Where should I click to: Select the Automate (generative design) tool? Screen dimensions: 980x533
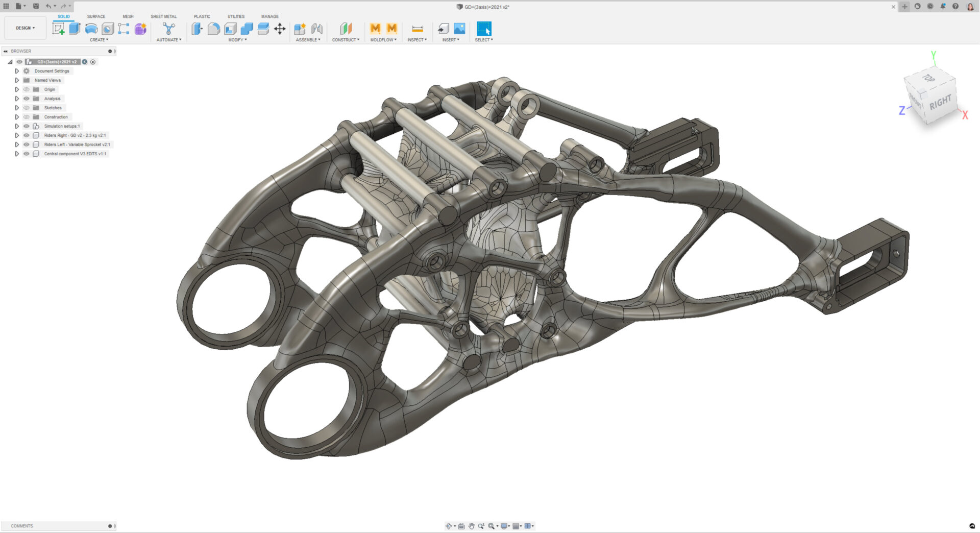168,29
